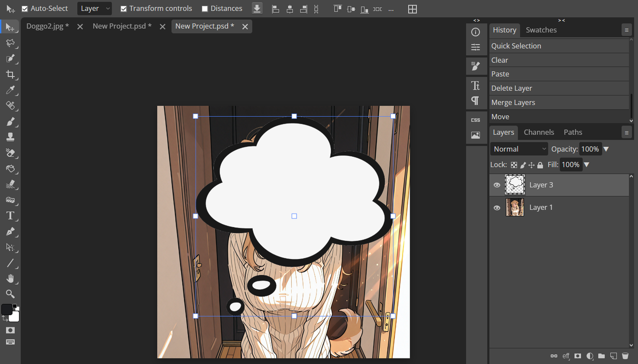Select the Eraser tool

point(10,153)
